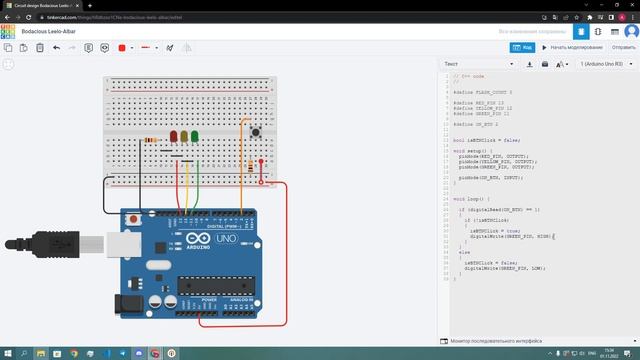Click the Отправить send button
Screen dimensions: 640x360
point(623,48)
